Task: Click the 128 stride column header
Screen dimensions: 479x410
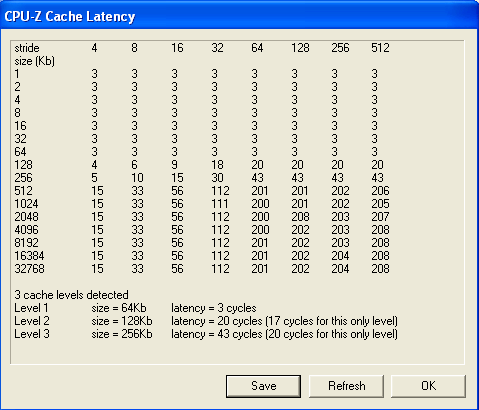Action: point(300,48)
